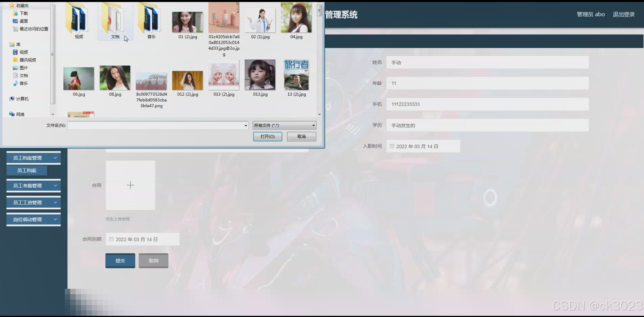644x317 pixels.
Task: Expand 岗位调动管理 menu
Action: [x=33, y=219]
